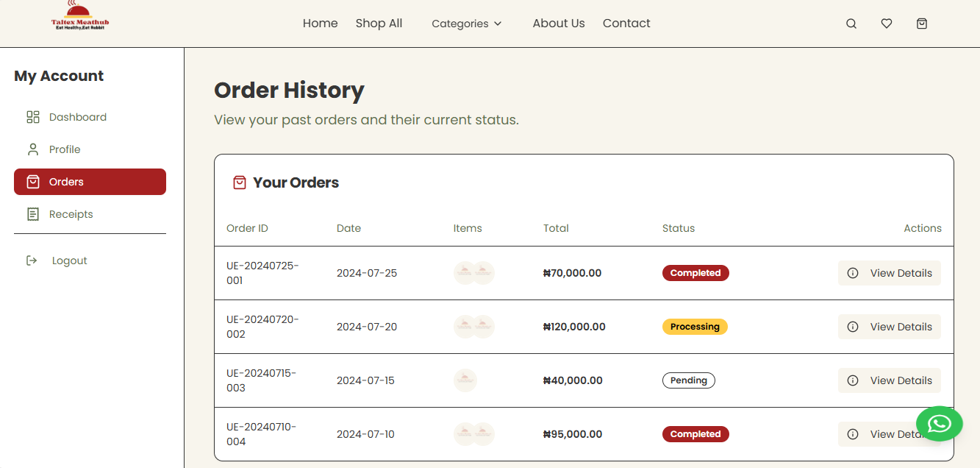Open the shopping bag cart icon
Screen dimensions: 980x468
click(922, 24)
